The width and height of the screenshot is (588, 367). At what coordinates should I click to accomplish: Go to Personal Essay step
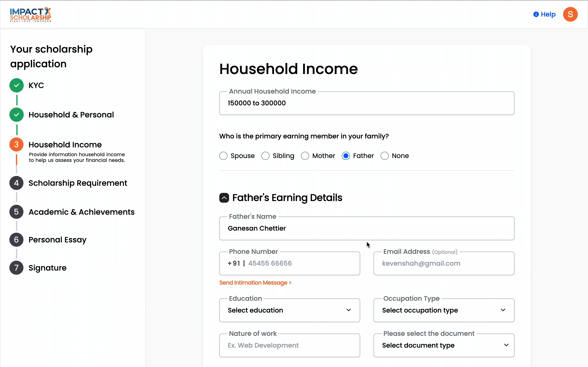click(x=57, y=240)
